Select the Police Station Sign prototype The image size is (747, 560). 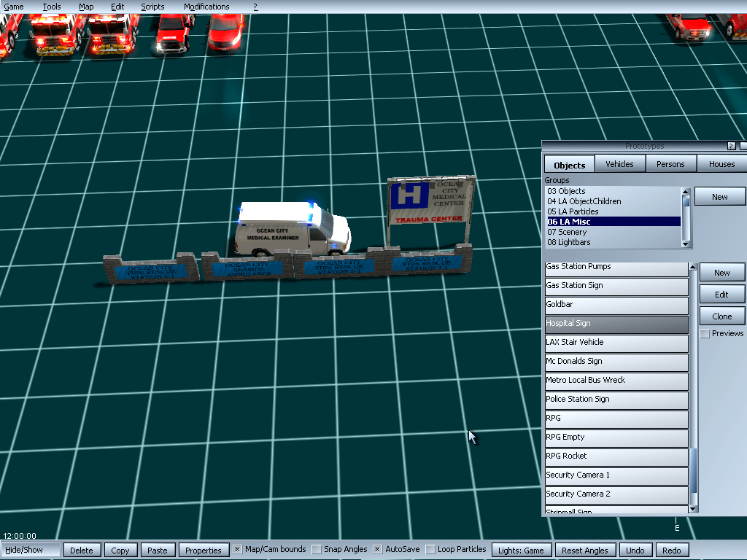tap(616, 400)
